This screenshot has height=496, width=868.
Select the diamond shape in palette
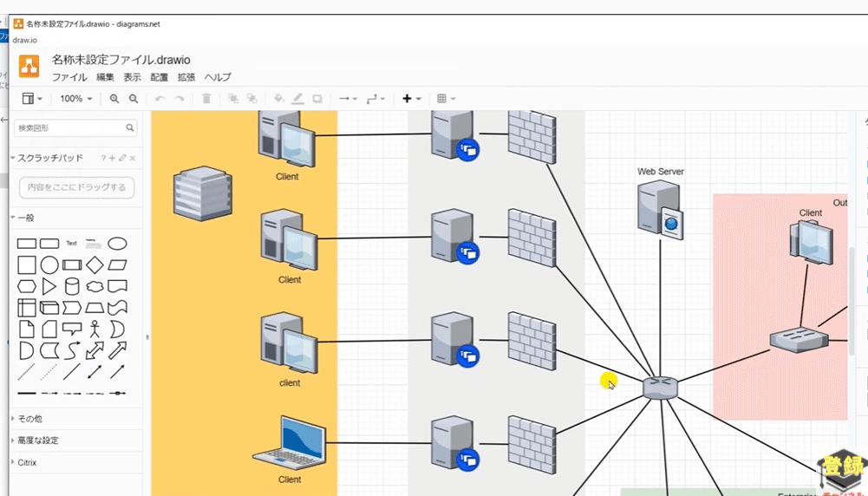tap(95, 265)
